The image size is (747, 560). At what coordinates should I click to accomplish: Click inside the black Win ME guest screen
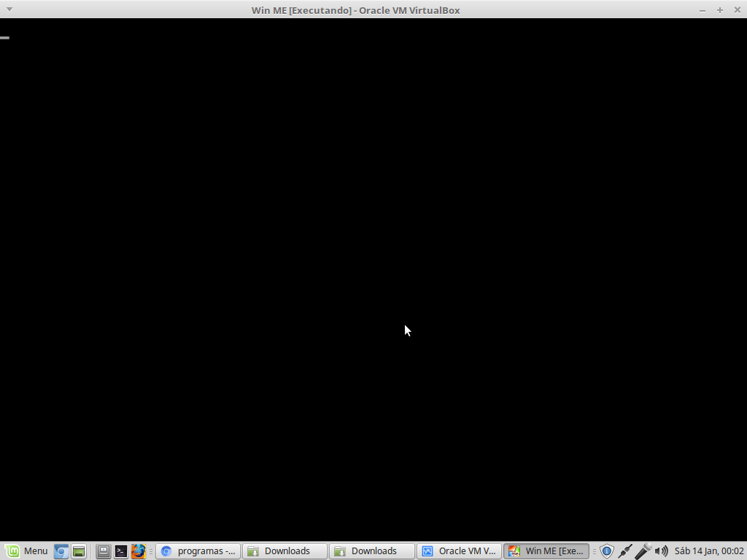373,280
